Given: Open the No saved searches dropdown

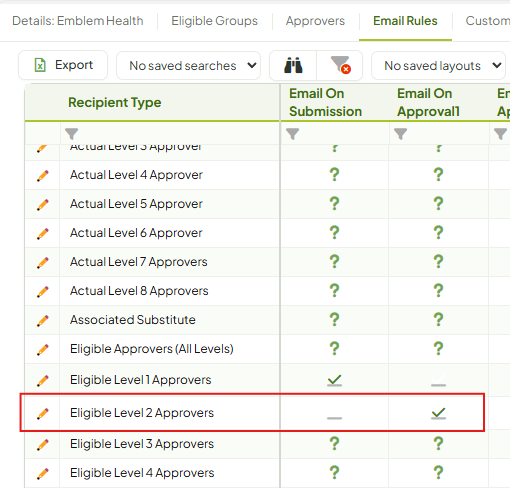Looking at the screenshot, I should click(x=188, y=66).
